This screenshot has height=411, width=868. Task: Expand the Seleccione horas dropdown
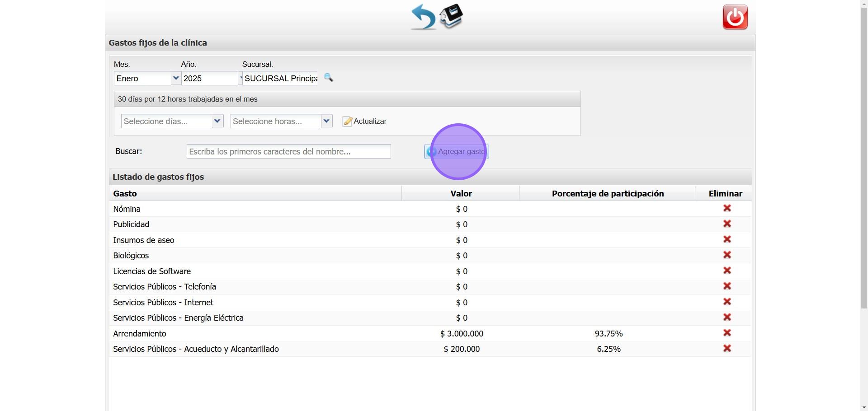point(282,121)
